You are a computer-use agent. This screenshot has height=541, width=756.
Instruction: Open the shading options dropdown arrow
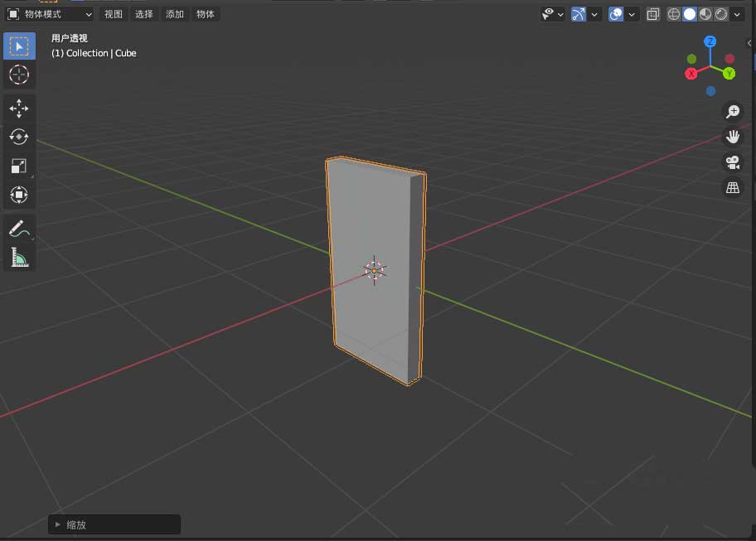737,15
